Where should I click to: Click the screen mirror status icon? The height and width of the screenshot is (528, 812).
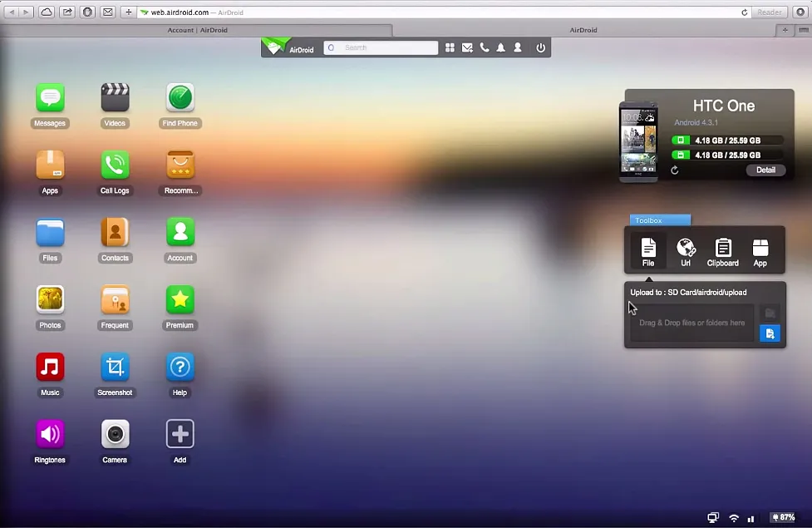(713, 517)
